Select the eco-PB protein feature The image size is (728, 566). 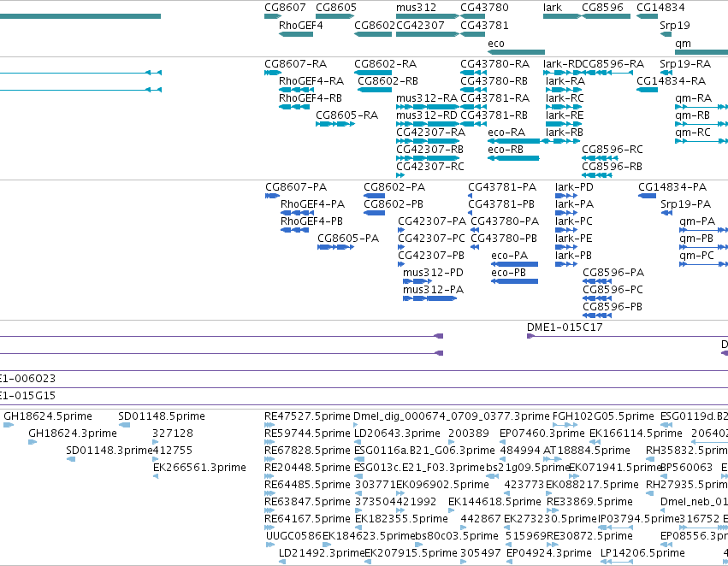tap(514, 281)
